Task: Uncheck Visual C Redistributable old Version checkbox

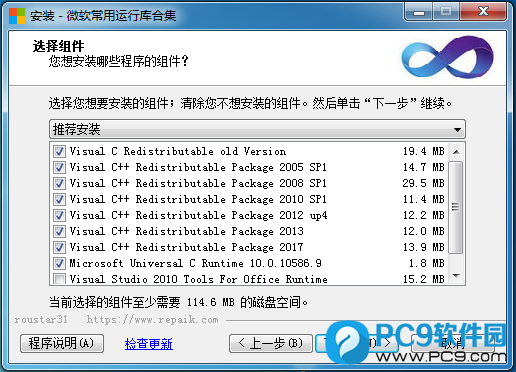Action: (59, 152)
